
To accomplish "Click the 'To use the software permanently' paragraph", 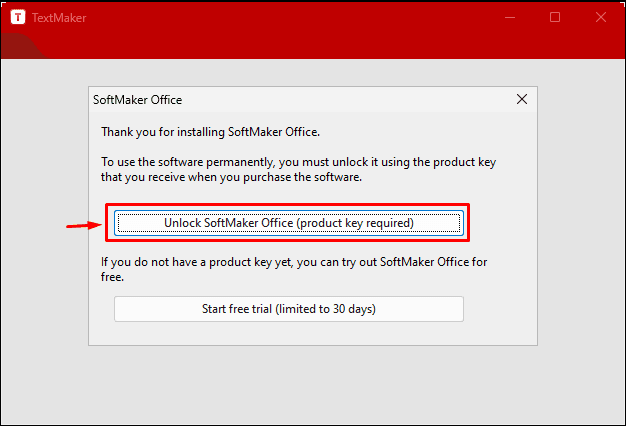I will pyautogui.click(x=298, y=169).
